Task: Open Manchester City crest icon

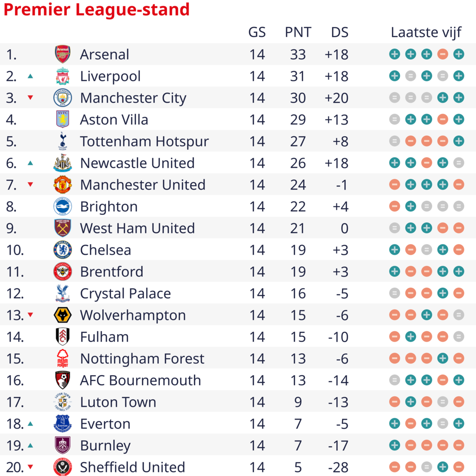Action: 63,98
